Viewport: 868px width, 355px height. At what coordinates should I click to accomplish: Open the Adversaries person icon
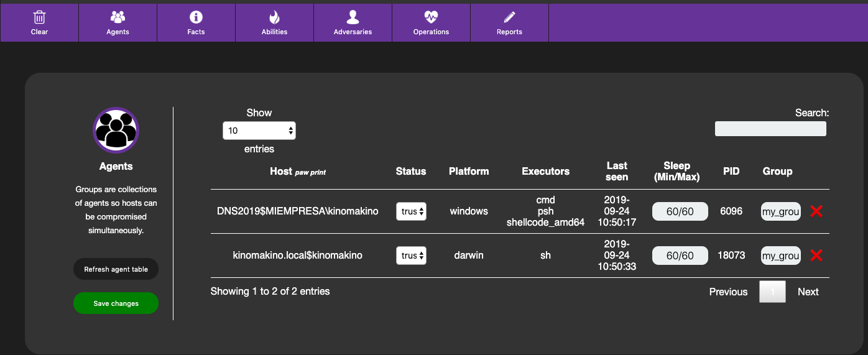tap(353, 17)
